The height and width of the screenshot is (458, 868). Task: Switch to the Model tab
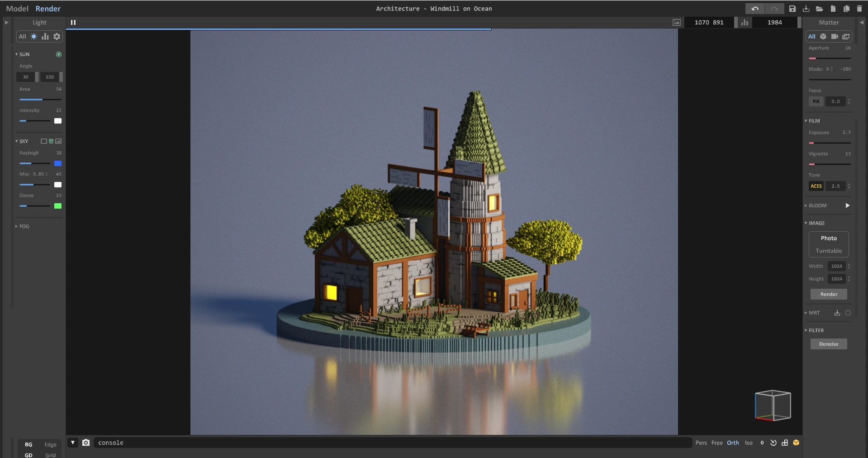17,8
